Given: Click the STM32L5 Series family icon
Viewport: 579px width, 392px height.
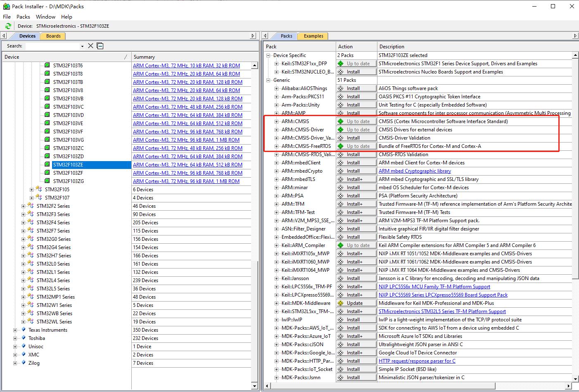Looking at the screenshot, I should point(31,288).
